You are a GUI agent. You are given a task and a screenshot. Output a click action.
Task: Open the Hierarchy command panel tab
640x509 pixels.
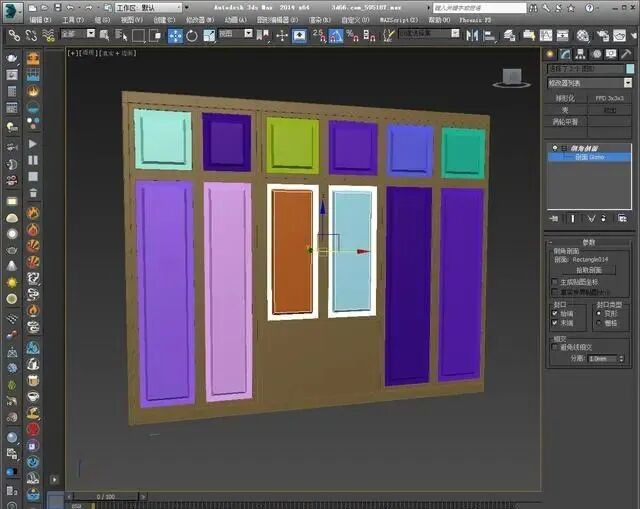[x=580, y=54]
